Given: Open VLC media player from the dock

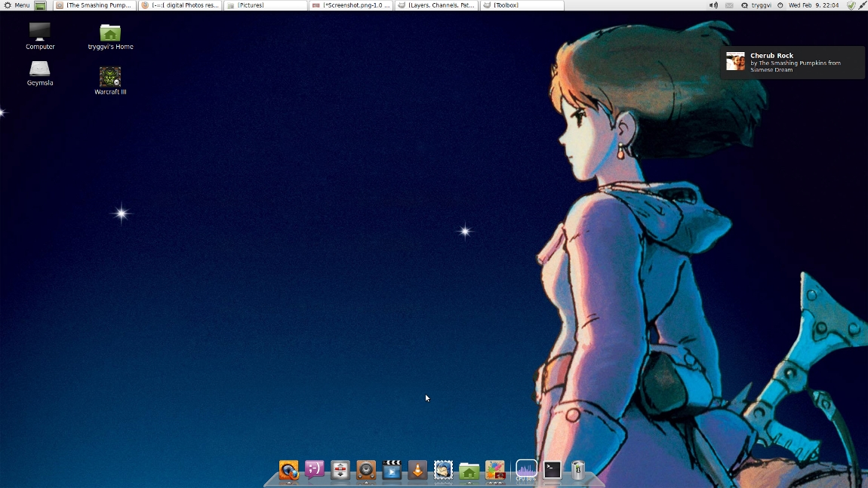Looking at the screenshot, I should [417, 470].
